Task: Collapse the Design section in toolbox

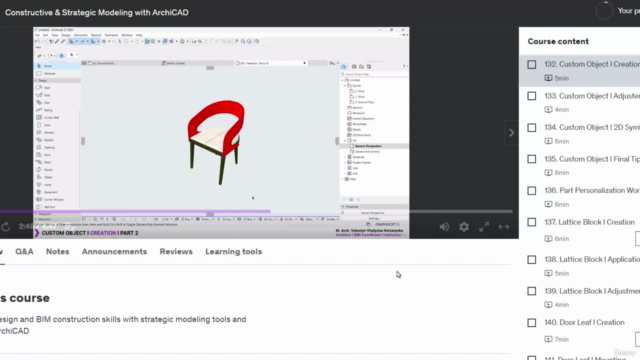Action: [36, 80]
